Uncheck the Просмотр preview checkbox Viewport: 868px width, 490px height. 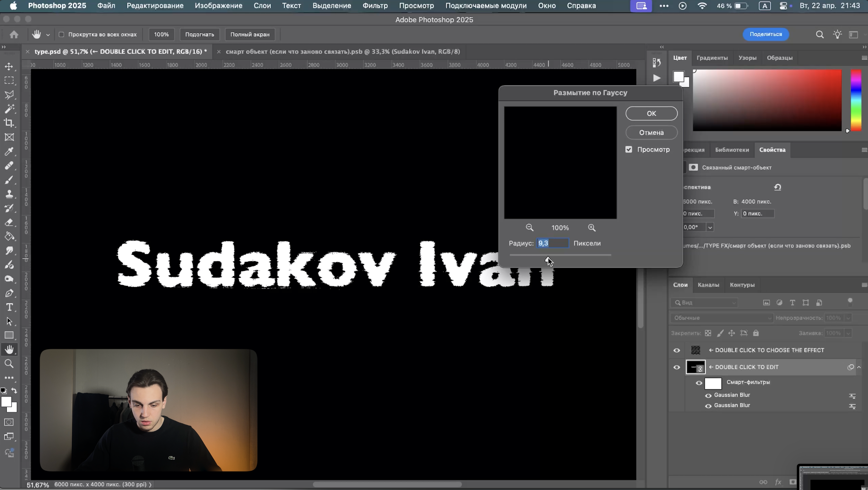(629, 149)
